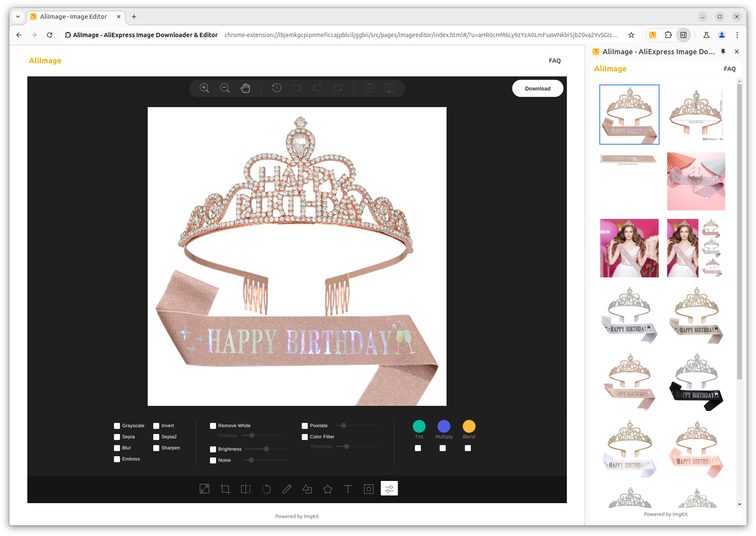Expand the Chrome tab search dropdown
This screenshot has width=756, height=536.
coord(18,17)
